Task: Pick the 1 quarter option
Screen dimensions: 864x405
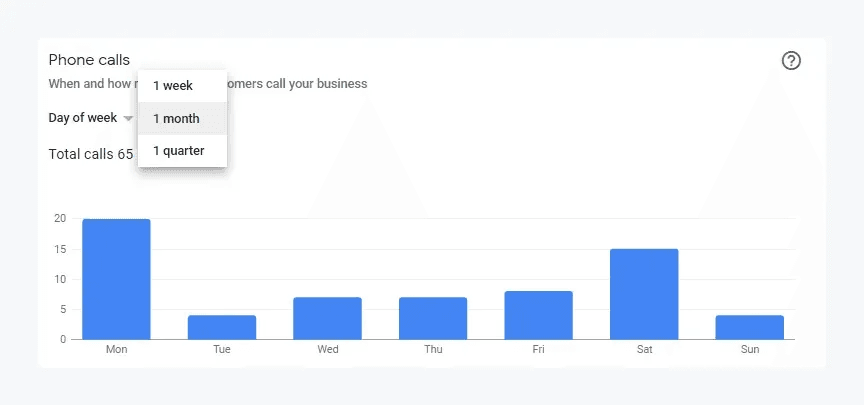Action: (x=179, y=151)
